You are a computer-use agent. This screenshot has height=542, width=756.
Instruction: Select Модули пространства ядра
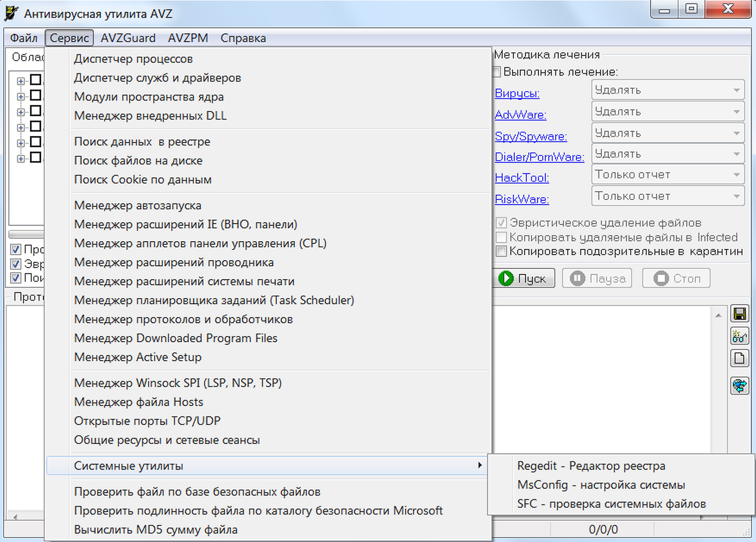pyautogui.click(x=268, y=97)
